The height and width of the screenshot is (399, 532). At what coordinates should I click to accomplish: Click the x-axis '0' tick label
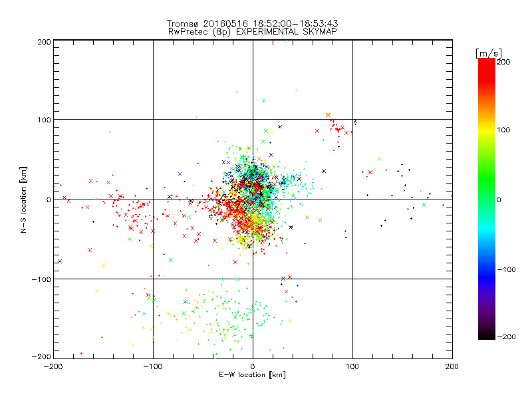point(253,366)
